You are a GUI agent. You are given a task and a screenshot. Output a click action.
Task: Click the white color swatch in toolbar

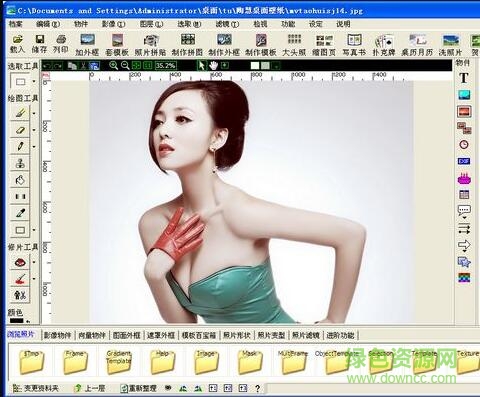click(x=255, y=66)
